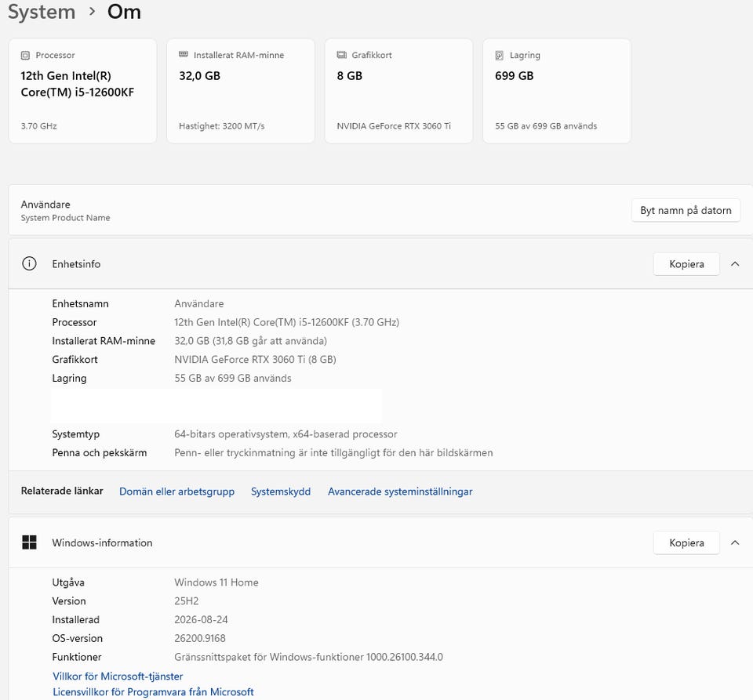Viewport: 753px width, 700px height.
Task: Collapse the Windows-information section chevron
Action: point(735,542)
